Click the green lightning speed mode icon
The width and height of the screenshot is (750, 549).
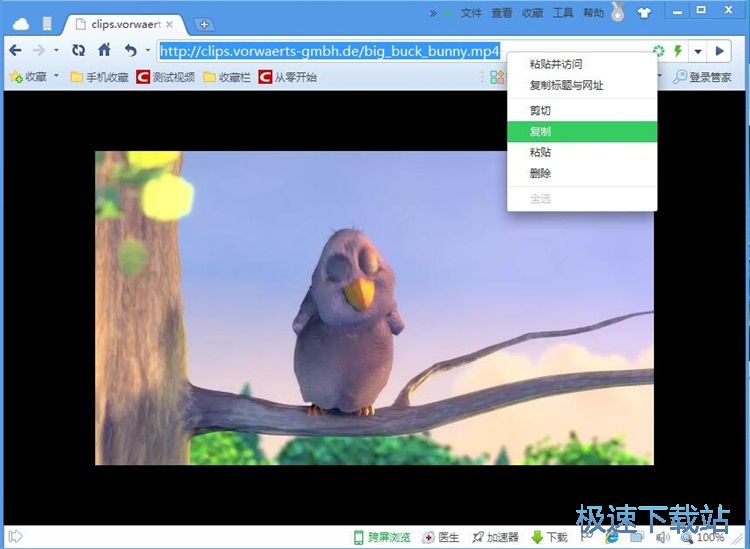[x=678, y=51]
